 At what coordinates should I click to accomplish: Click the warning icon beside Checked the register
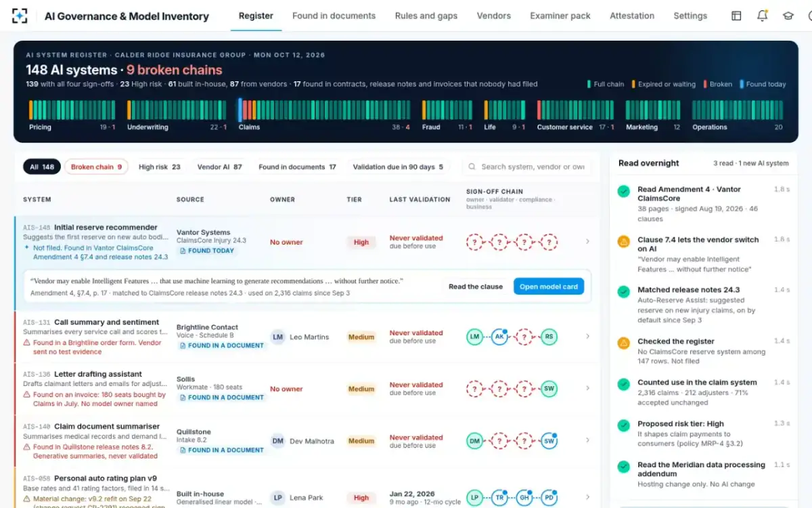click(624, 343)
